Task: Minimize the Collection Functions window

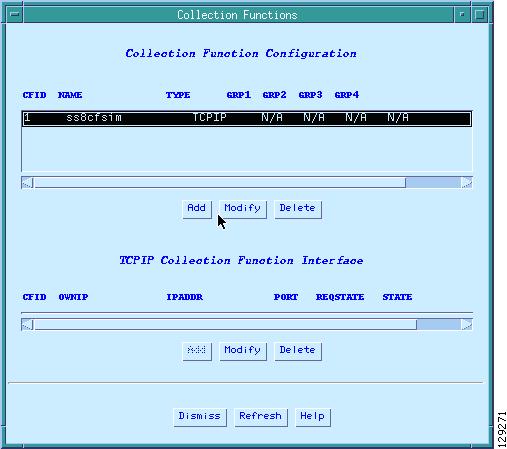Action: coord(462,14)
